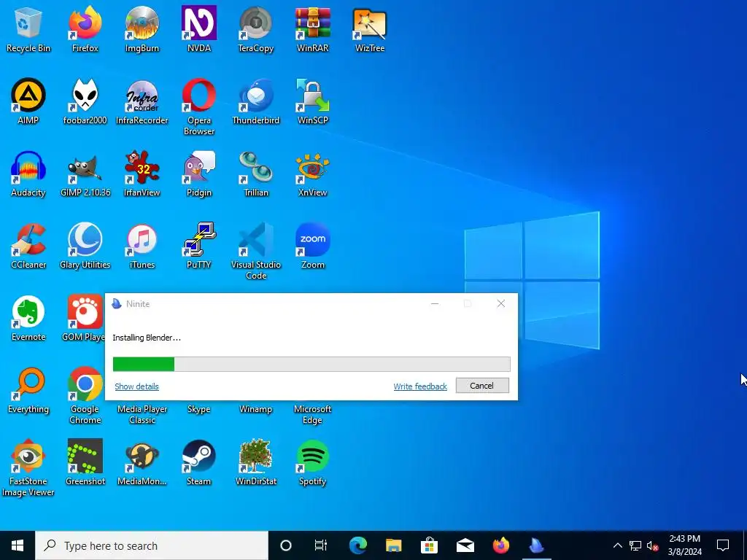The image size is (747, 560).
Task: Open Microsoft Store from the taskbar
Action: [x=429, y=545]
